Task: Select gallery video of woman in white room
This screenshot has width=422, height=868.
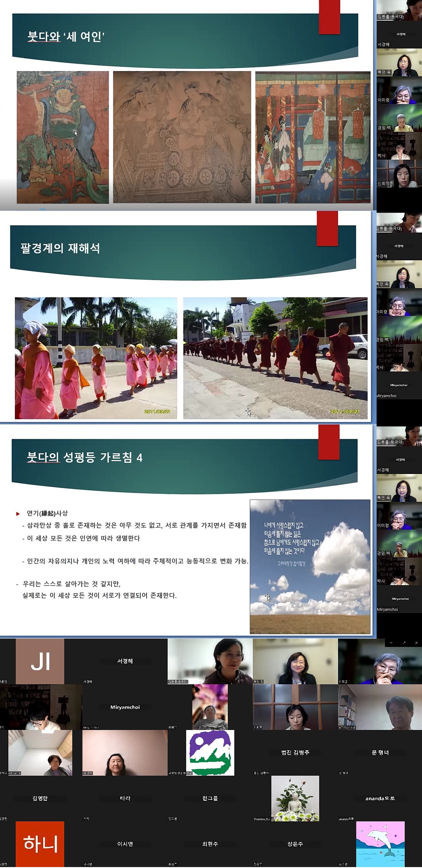Action: click(x=40, y=753)
